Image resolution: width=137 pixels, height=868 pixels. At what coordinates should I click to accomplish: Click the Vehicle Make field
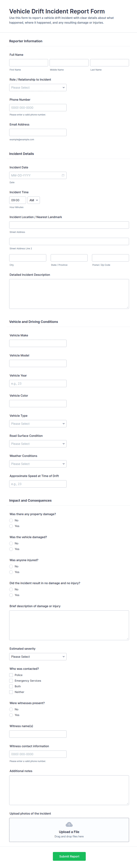click(x=38, y=343)
